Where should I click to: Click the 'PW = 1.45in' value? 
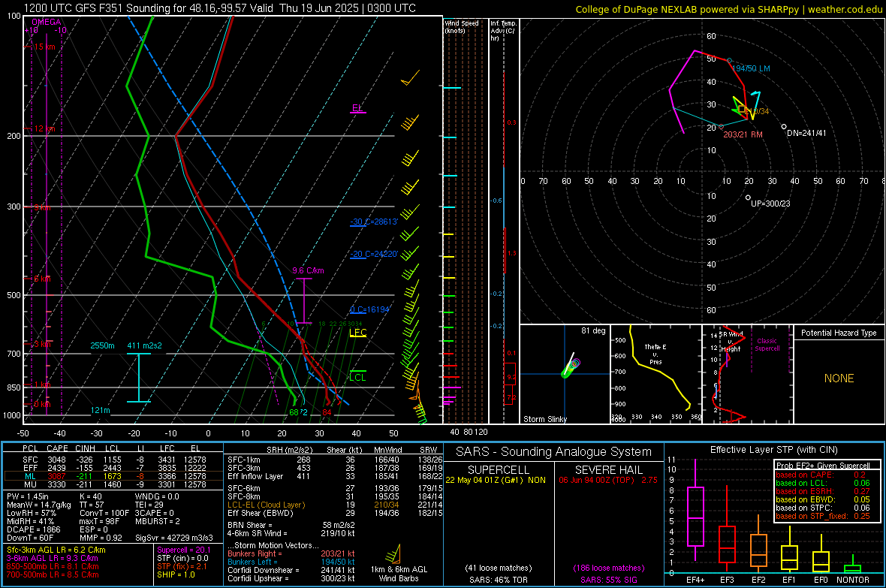[x=28, y=496]
